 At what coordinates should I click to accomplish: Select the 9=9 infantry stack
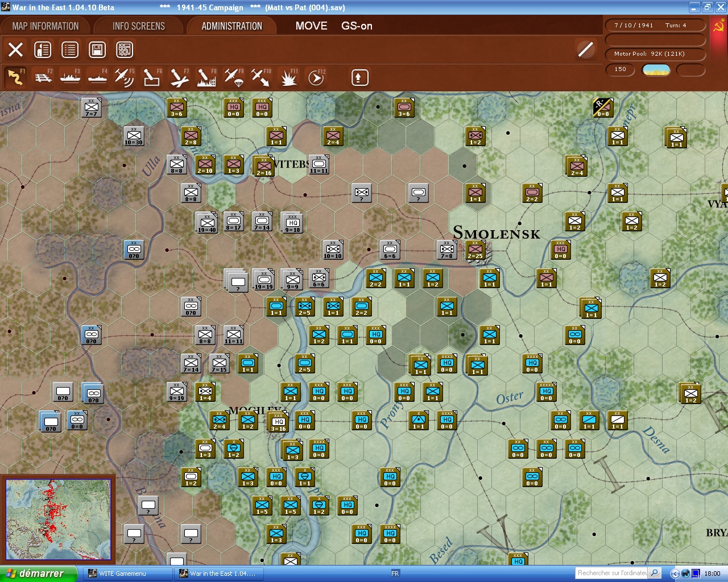292,280
